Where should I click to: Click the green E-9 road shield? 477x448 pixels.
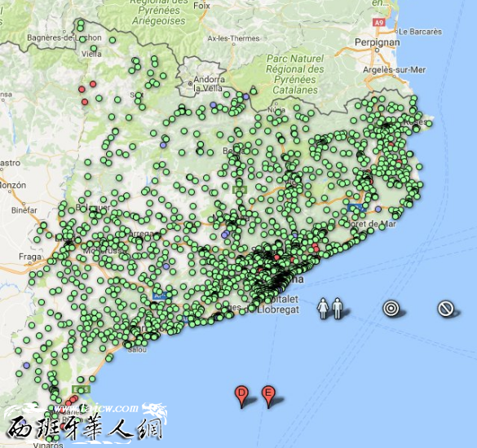(x=240, y=190)
